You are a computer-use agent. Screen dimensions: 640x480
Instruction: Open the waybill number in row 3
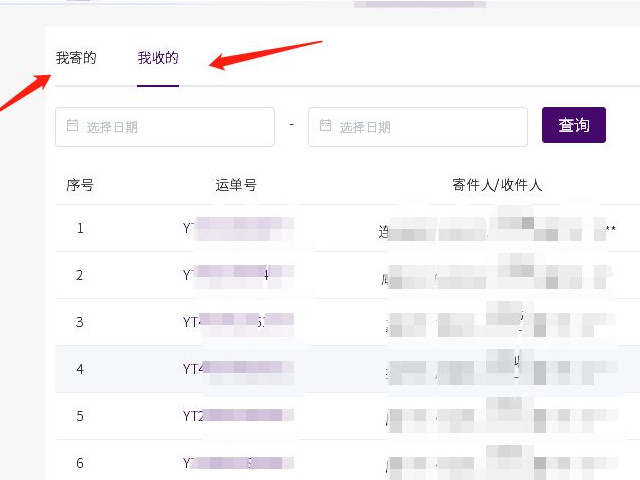pos(237,322)
